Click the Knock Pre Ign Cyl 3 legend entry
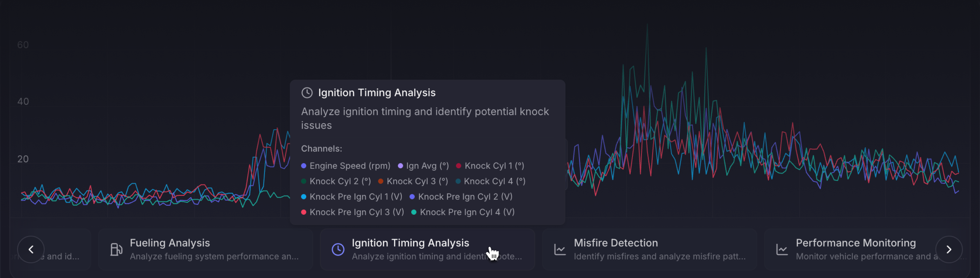 (x=353, y=212)
